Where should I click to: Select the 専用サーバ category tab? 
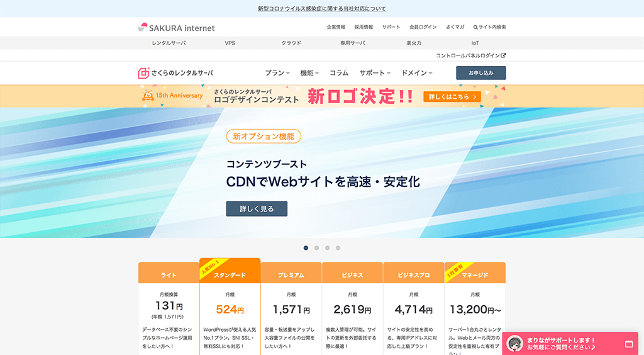(352, 43)
